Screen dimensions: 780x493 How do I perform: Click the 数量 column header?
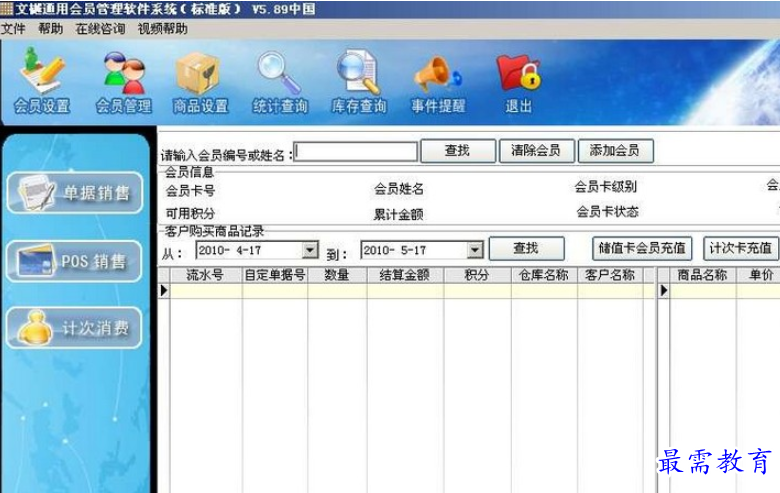(x=337, y=275)
